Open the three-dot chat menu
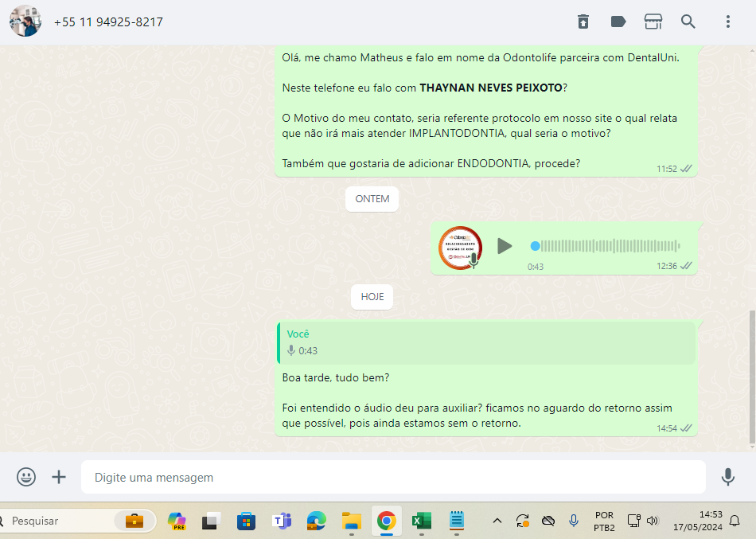The image size is (756, 539). click(728, 21)
